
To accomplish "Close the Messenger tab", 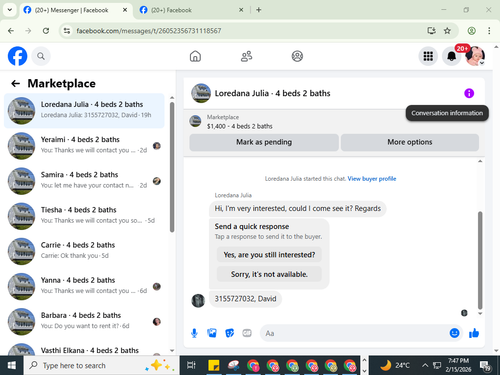I will coord(125,10).
